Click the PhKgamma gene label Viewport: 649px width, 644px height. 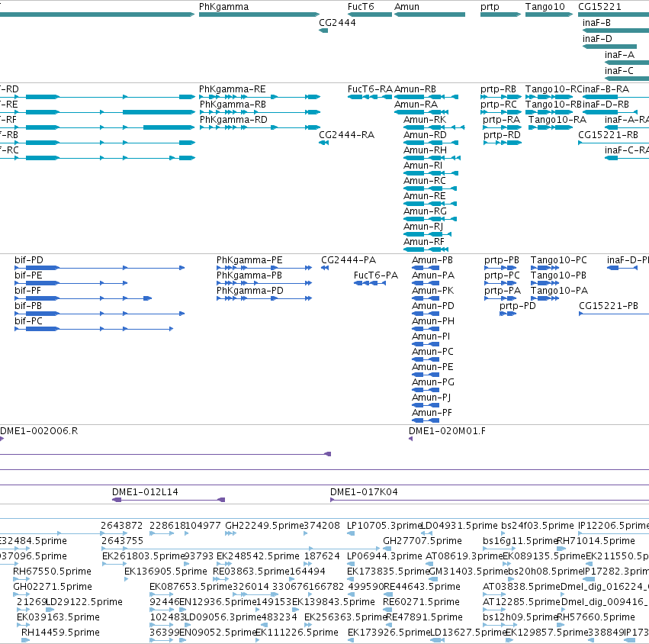click(x=223, y=7)
